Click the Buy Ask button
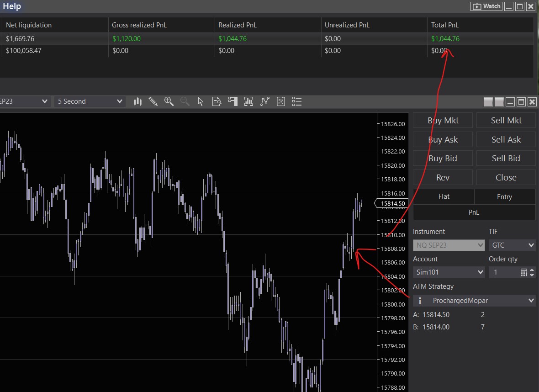Viewport: 539px width, 392px height. [443, 140]
